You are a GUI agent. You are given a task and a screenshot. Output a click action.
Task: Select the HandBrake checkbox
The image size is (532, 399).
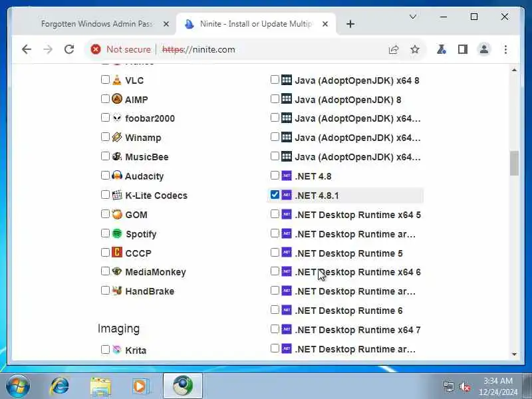tap(105, 291)
